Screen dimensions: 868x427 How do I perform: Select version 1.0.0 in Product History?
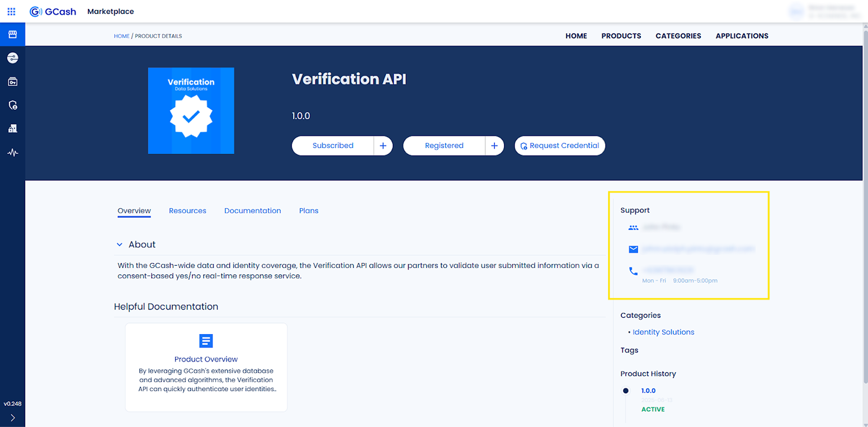click(x=648, y=391)
